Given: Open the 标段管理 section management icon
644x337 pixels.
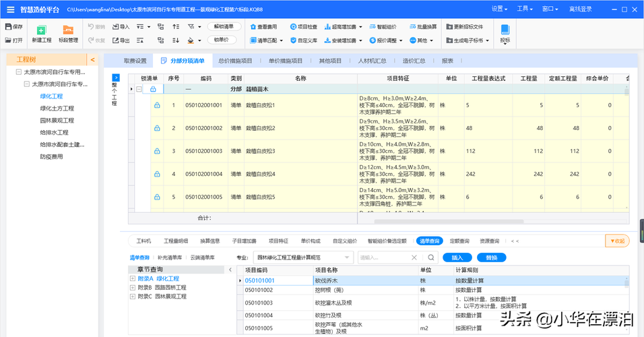Looking at the screenshot, I should pyautogui.click(x=68, y=30).
